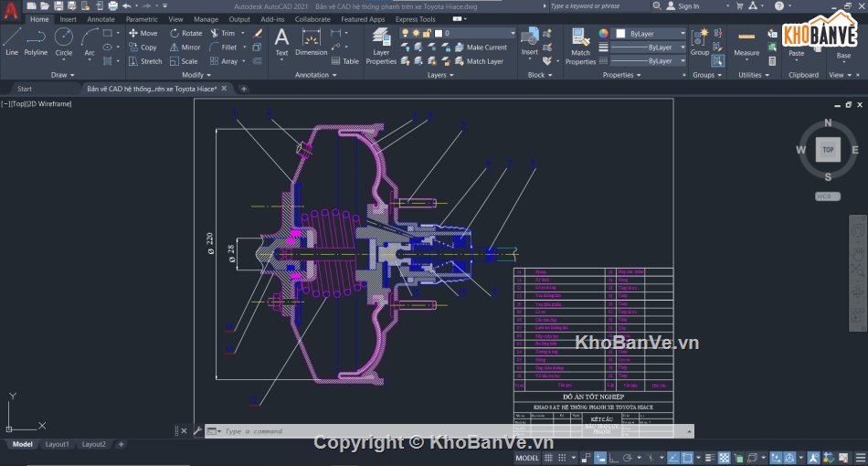Open the Start file tab

coord(25,89)
